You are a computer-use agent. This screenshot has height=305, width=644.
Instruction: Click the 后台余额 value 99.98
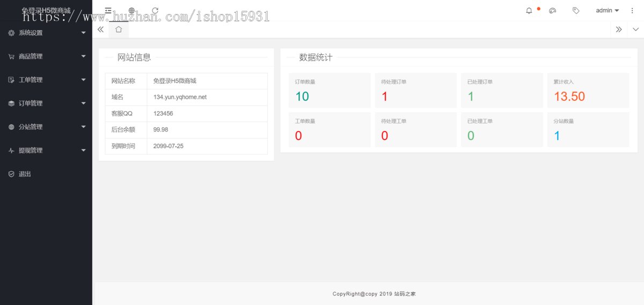pyautogui.click(x=160, y=130)
